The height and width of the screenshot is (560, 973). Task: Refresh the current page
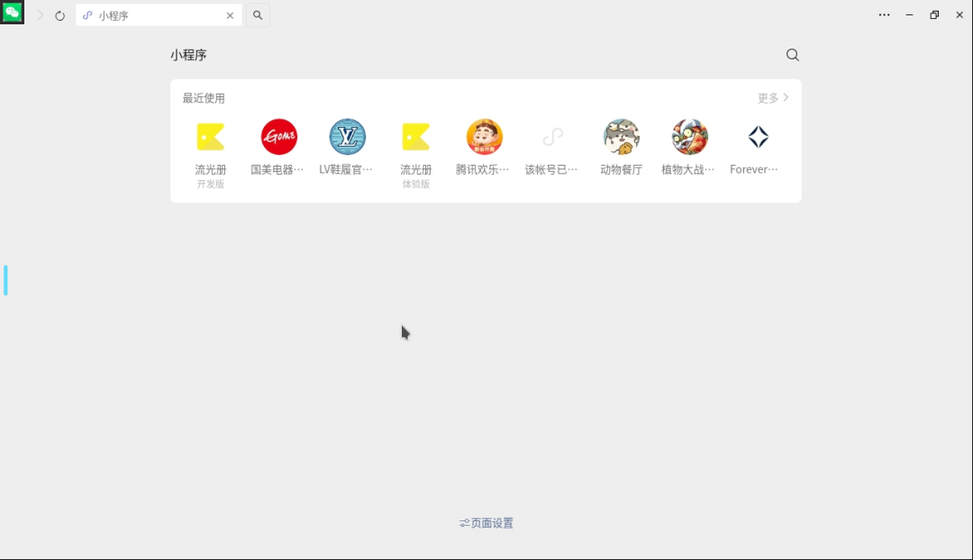coord(59,15)
